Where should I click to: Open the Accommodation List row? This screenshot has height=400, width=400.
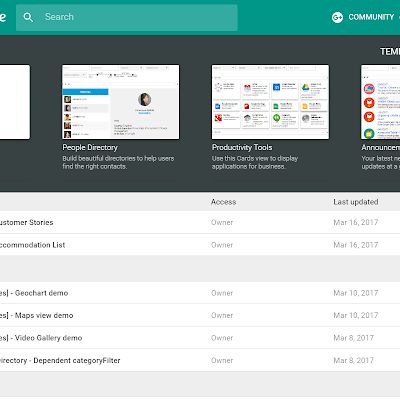click(x=200, y=245)
